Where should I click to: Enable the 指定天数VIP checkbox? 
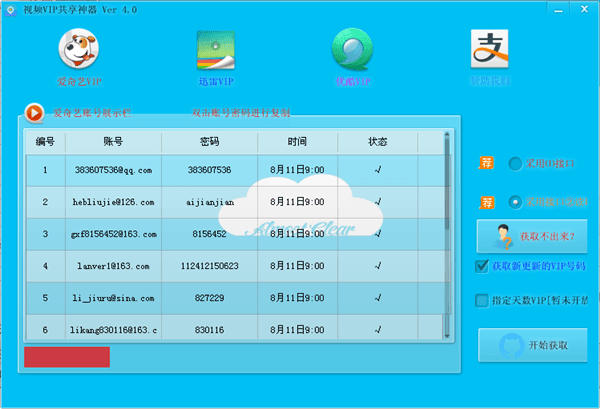(x=482, y=300)
